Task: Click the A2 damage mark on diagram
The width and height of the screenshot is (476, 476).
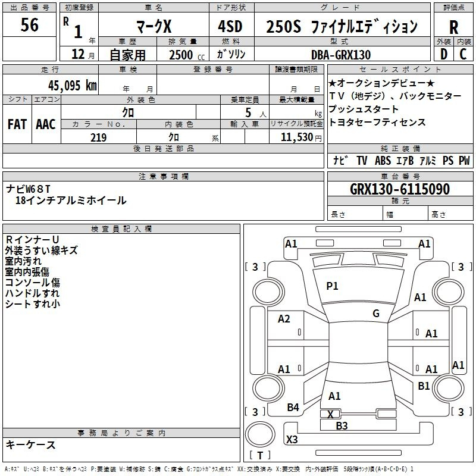Action: tap(284, 319)
